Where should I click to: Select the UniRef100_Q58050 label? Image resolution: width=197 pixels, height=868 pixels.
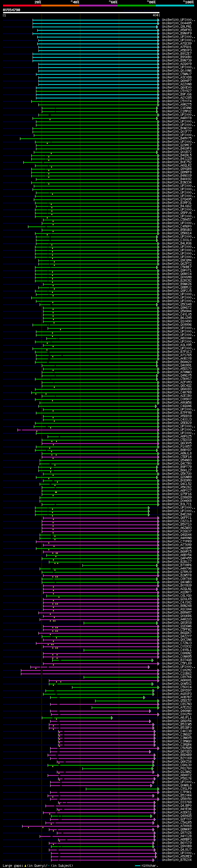point(176,799)
